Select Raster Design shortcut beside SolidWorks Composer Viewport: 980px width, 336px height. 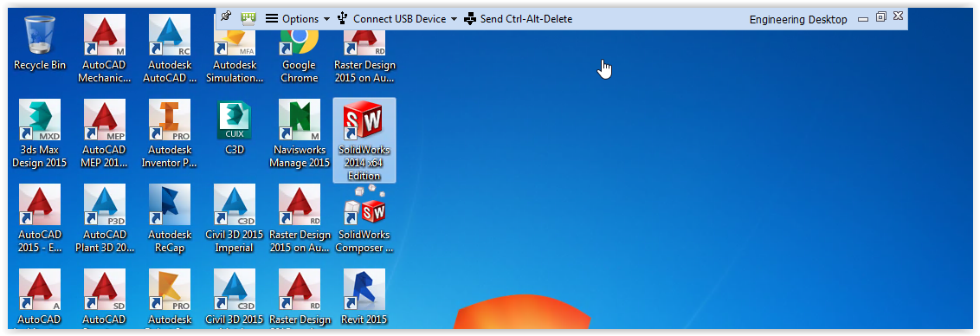pos(300,219)
